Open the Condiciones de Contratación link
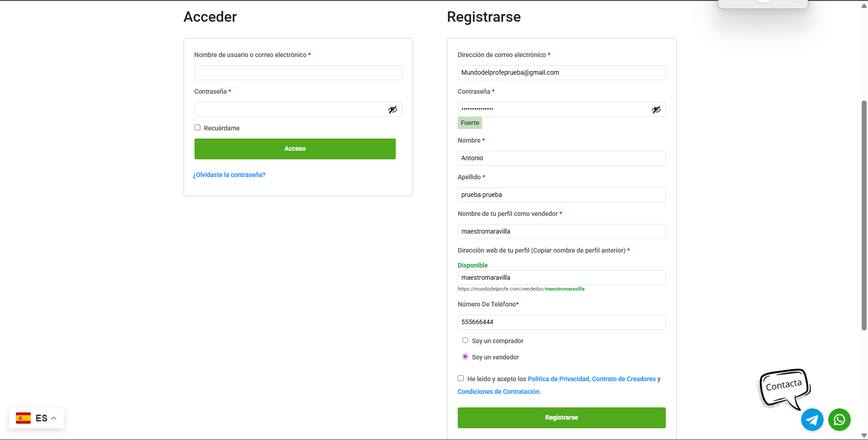This screenshot has height=440, width=868. pos(498,392)
